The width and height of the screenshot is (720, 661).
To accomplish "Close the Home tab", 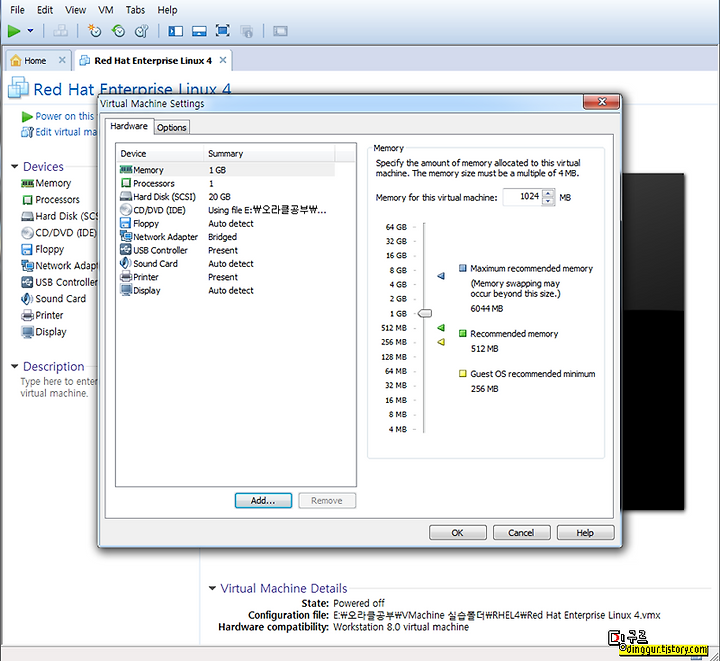I will [x=62, y=60].
